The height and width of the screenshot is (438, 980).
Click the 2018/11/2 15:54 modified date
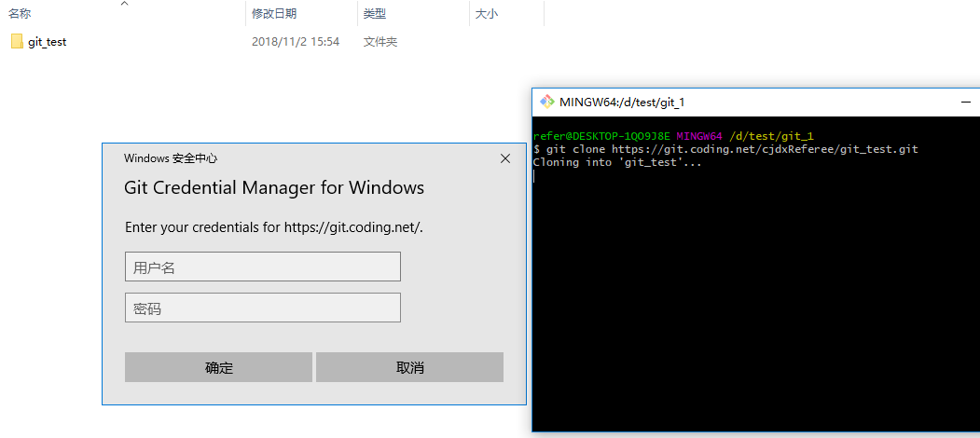click(x=296, y=42)
